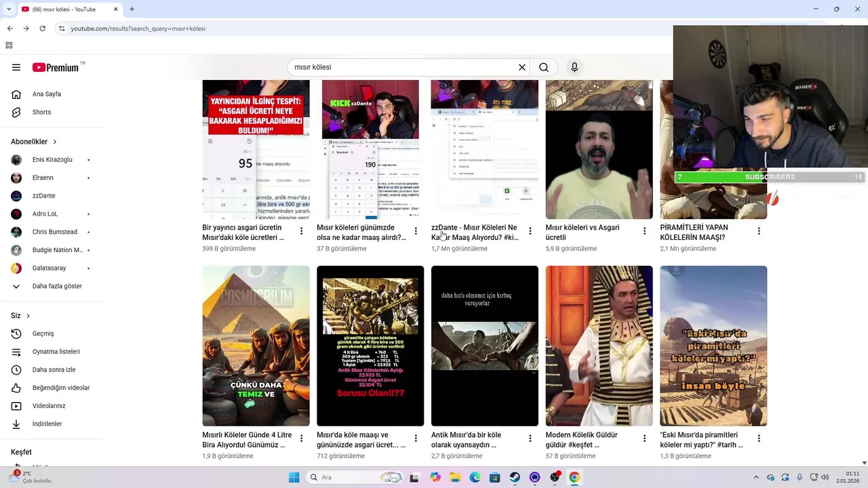Open options for 'Antik Mısır'da bir köle' video
The width and height of the screenshot is (868, 488).
530,439
